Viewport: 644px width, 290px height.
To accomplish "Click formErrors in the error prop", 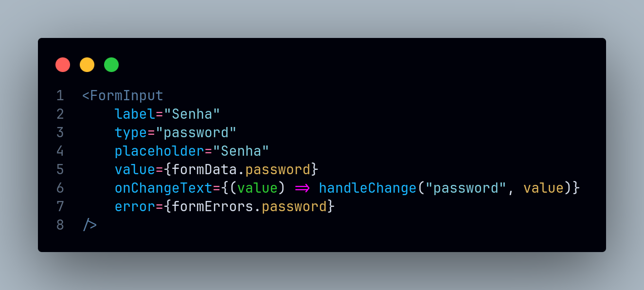I will tap(213, 206).
